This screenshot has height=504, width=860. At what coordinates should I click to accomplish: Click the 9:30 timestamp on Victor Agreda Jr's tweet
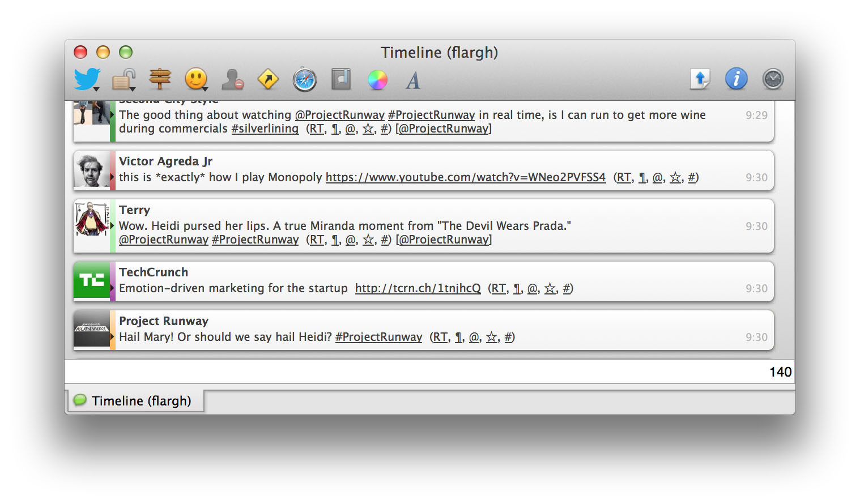(x=756, y=177)
